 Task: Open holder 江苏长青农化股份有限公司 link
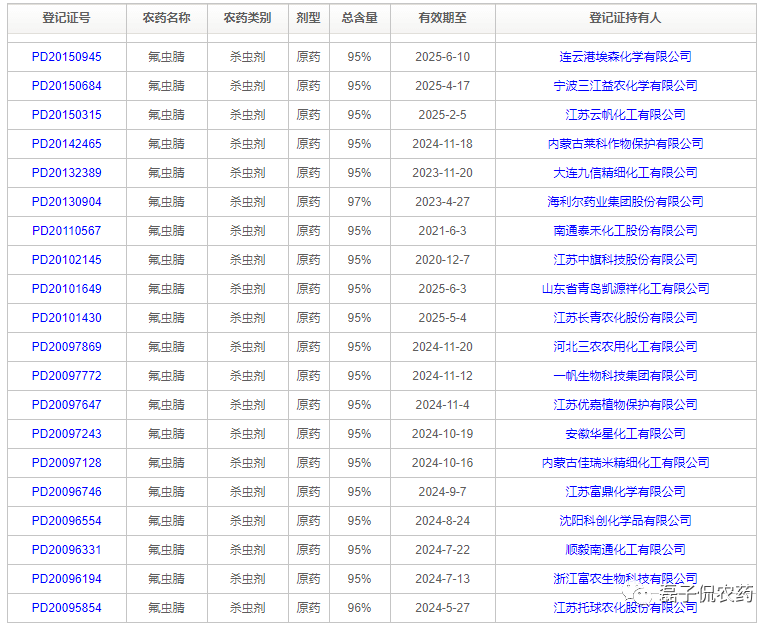625,318
